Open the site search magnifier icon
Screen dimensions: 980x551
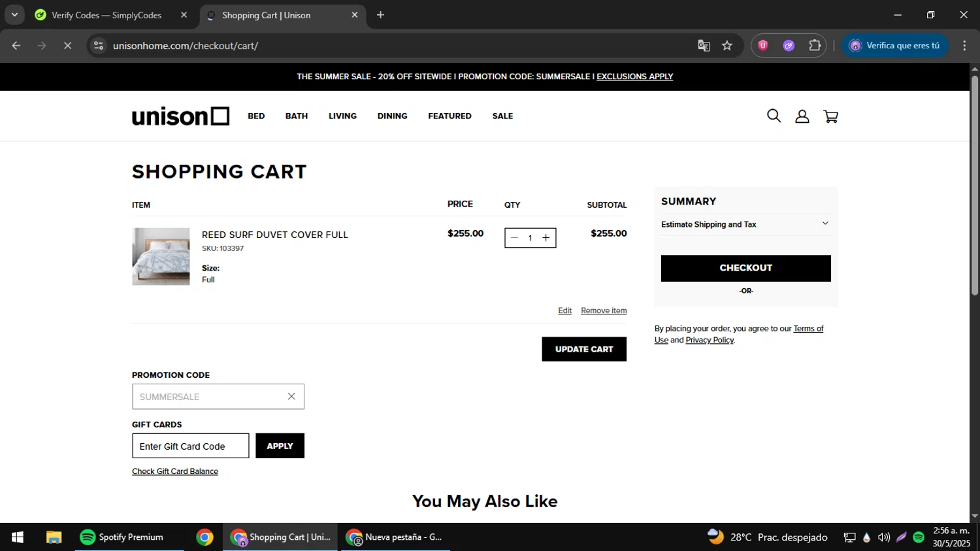coord(774,116)
